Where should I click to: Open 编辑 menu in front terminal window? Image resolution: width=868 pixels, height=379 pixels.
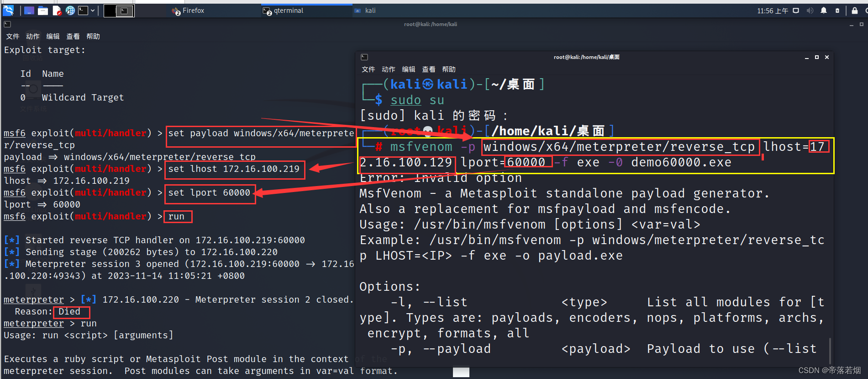(409, 69)
